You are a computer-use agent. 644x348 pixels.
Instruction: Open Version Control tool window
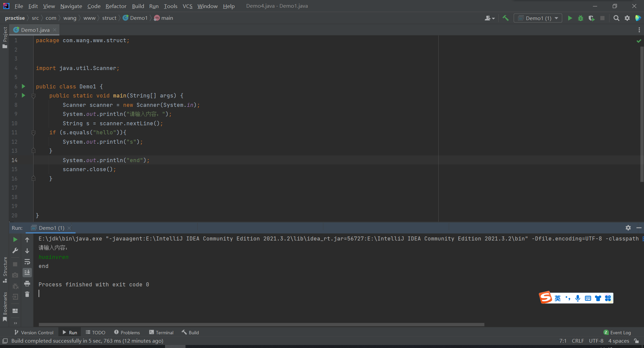34,333
